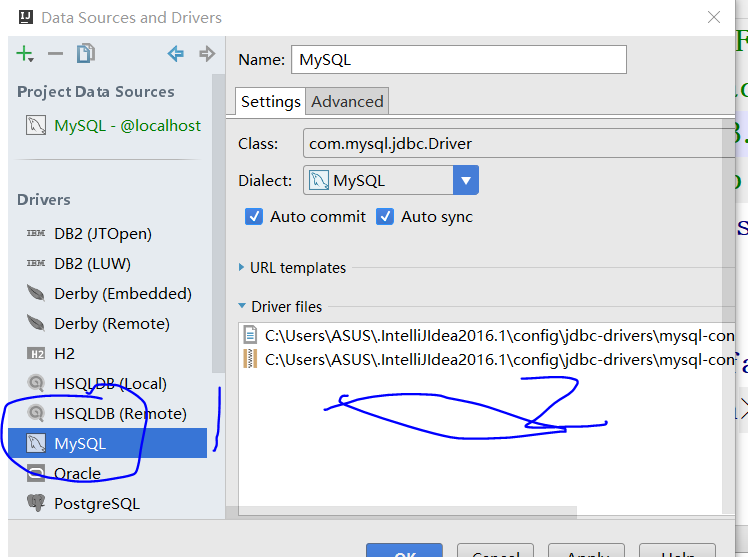This screenshot has width=748, height=557.
Task: Switch to the Advanced tab
Action: (x=347, y=102)
